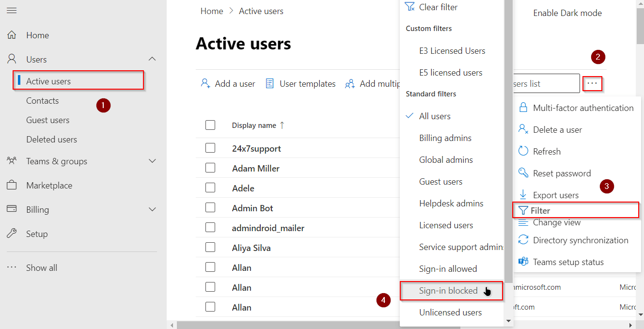
Task: Click the Multi-factor authentication icon
Action: pyautogui.click(x=523, y=108)
